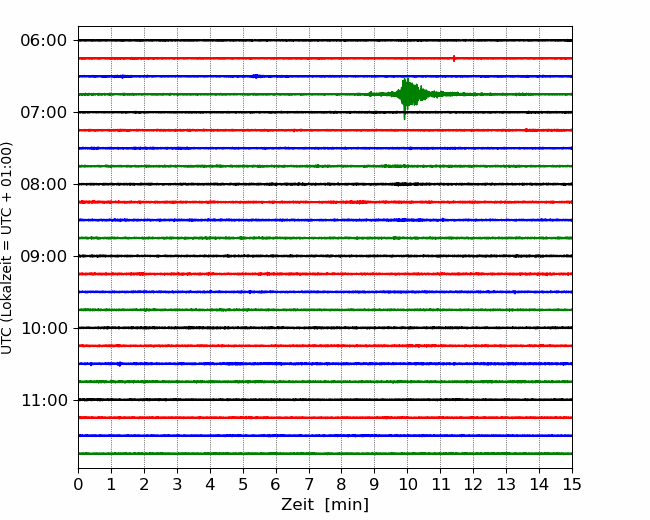Click the 'Zeit [min]' axis title

tap(325, 504)
